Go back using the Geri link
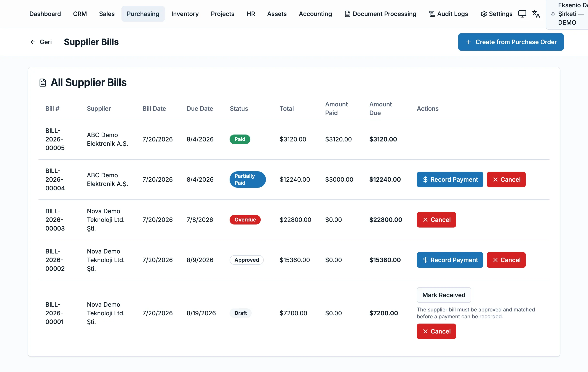The image size is (588, 372). click(x=41, y=42)
